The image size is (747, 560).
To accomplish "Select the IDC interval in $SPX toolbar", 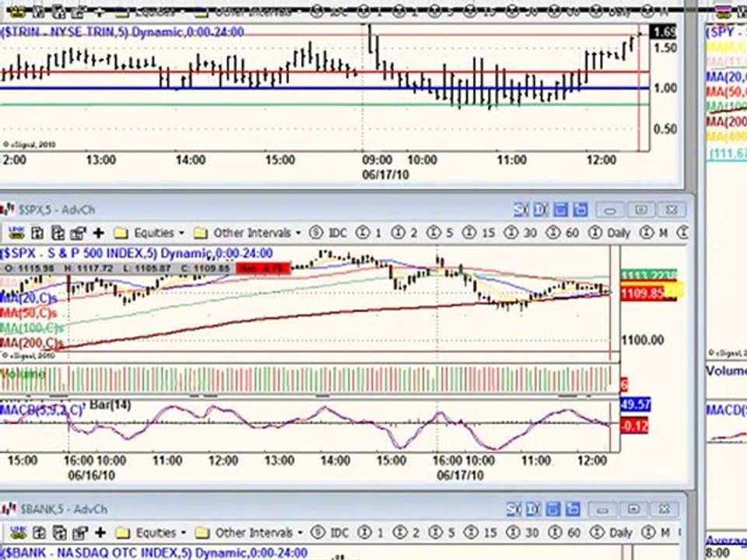I will tap(329, 233).
